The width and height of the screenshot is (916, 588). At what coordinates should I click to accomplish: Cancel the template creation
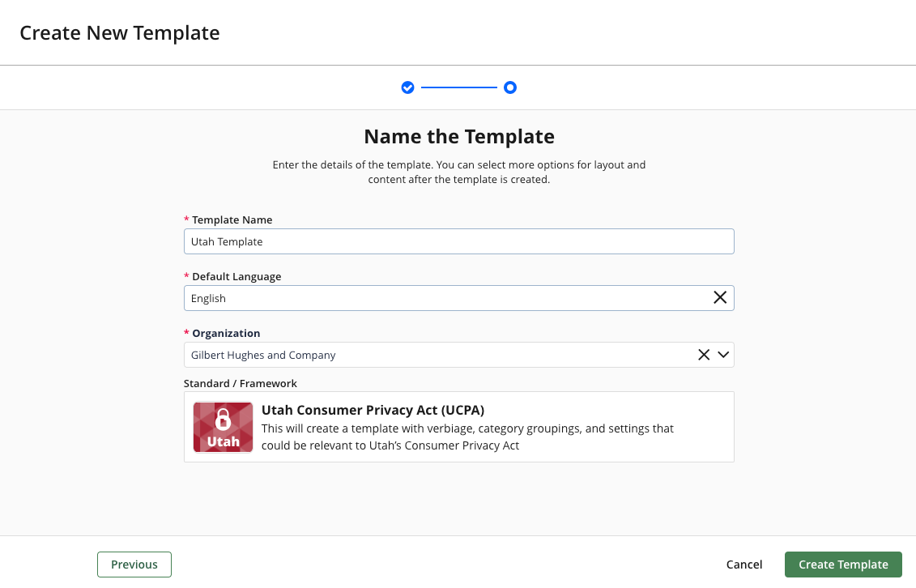[x=743, y=565]
